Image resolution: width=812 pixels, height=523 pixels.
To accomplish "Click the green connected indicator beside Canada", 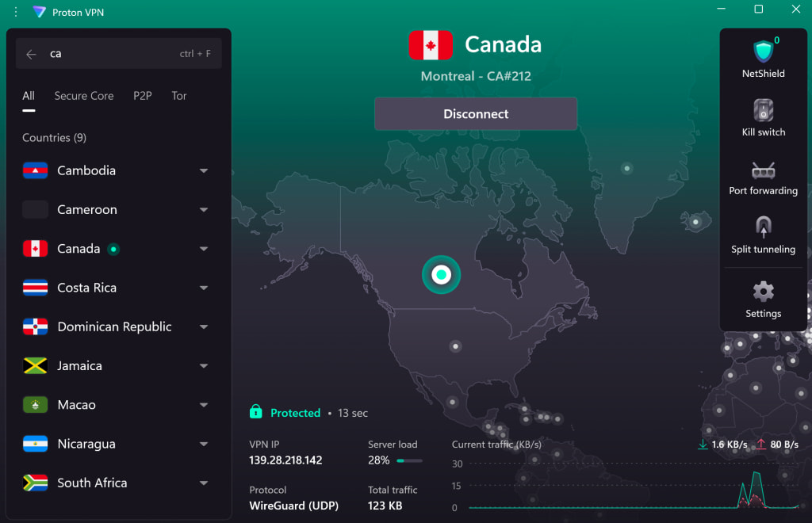I will 113,250.
